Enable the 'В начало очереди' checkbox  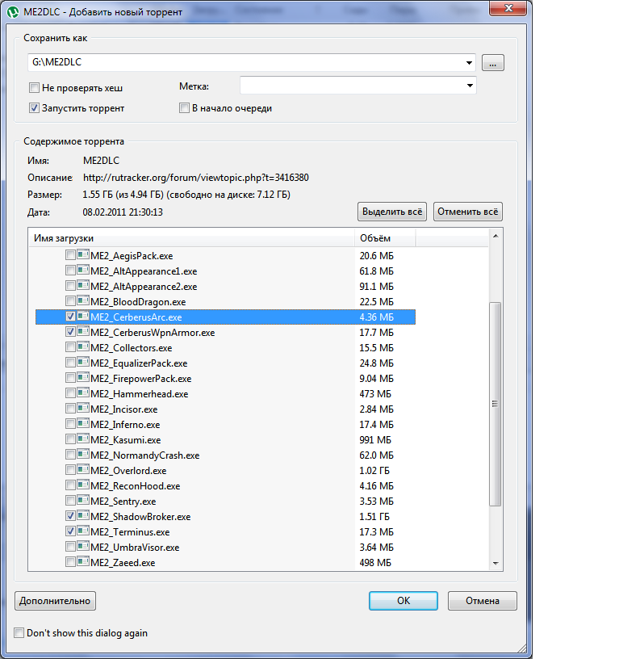(x=184, y=108)
